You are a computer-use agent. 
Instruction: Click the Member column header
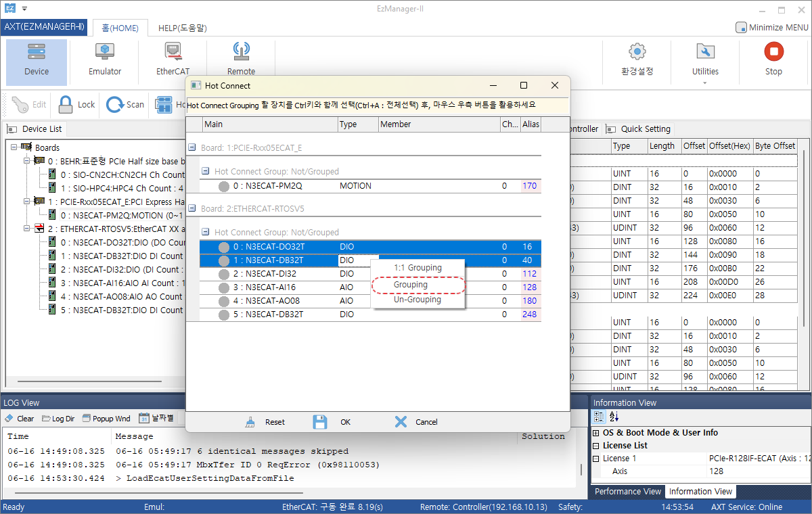coord(438,124)
